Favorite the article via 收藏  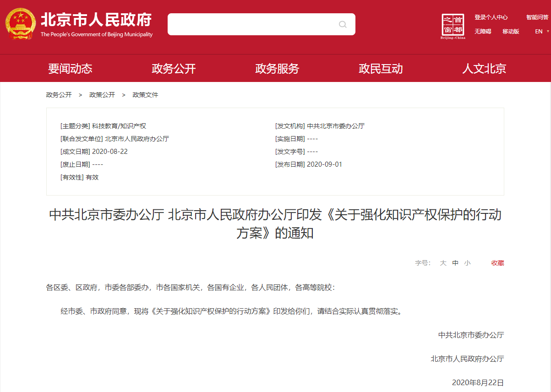click(497, 263)
